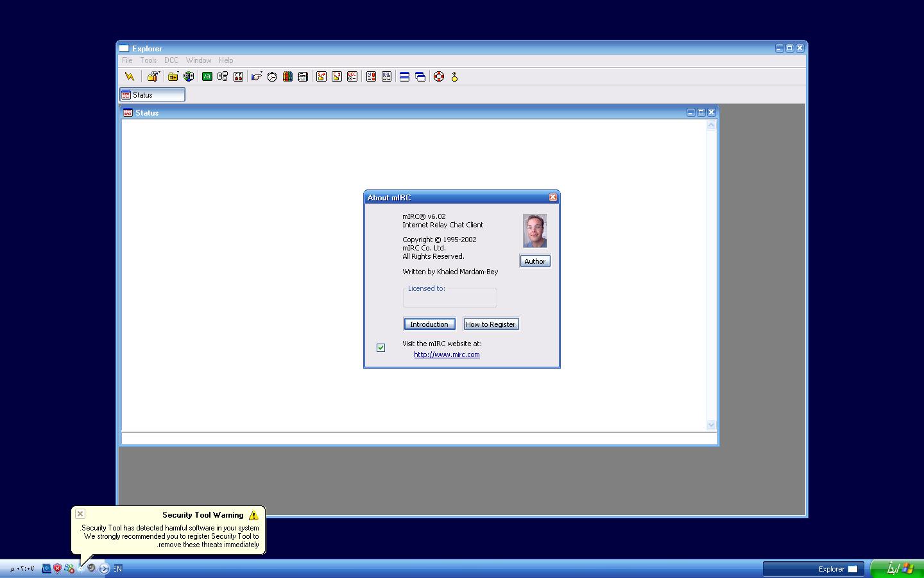Open Options via the hammer icon
The width and height of the screenshot is (924, 578).
click(151, 76)
